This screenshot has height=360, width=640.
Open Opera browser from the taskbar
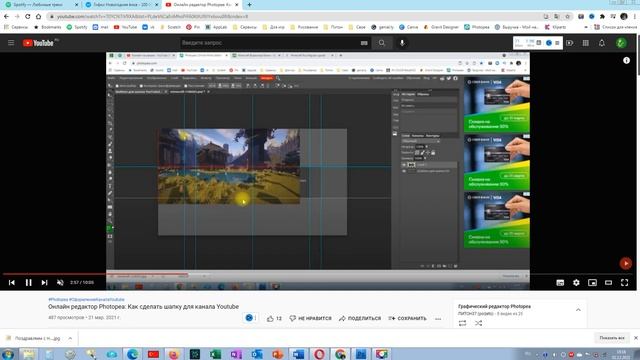319,354
